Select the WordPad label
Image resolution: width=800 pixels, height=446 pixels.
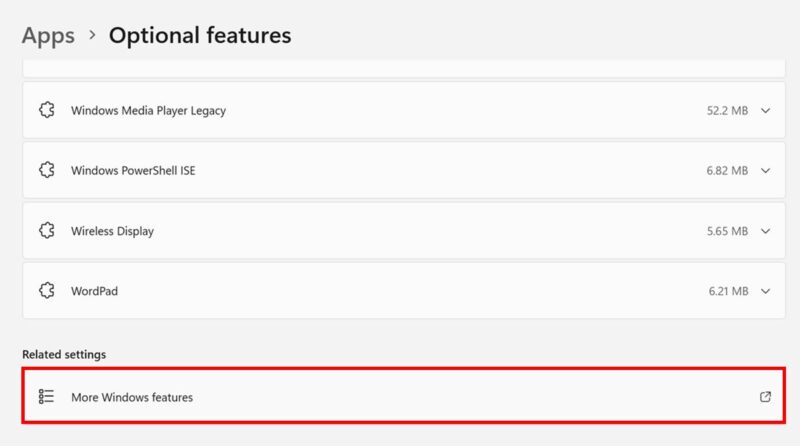click(x=94, y=291)
